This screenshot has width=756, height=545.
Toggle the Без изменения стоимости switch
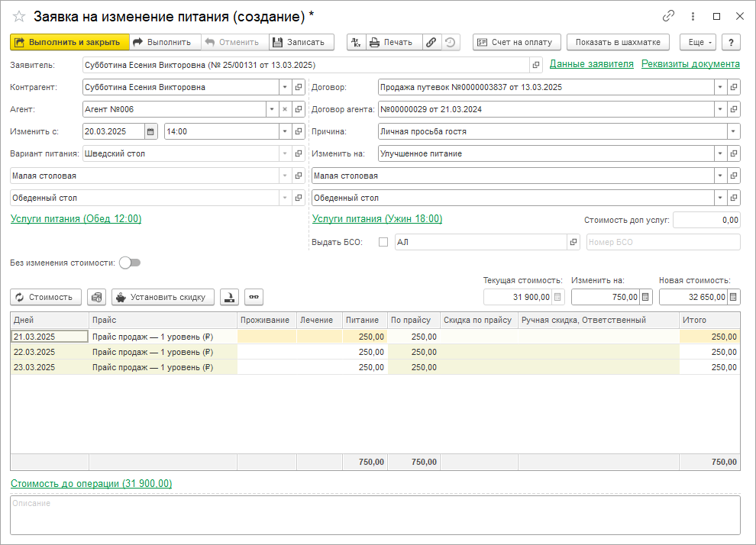click(x=130, y=263)
